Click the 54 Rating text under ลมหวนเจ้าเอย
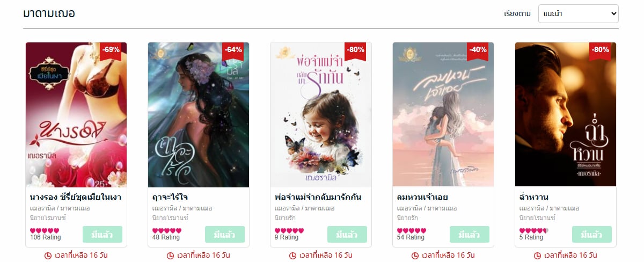Image resolution: width=644 pixels, height=262 pixels. pos(412,237)
